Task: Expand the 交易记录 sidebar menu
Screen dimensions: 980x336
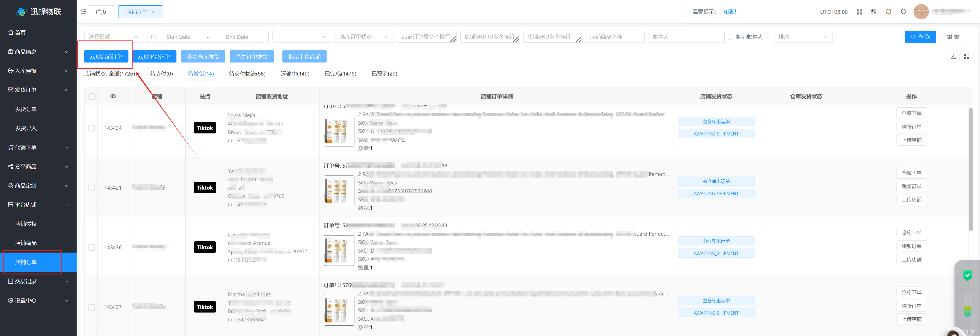Action: point(38,281)
